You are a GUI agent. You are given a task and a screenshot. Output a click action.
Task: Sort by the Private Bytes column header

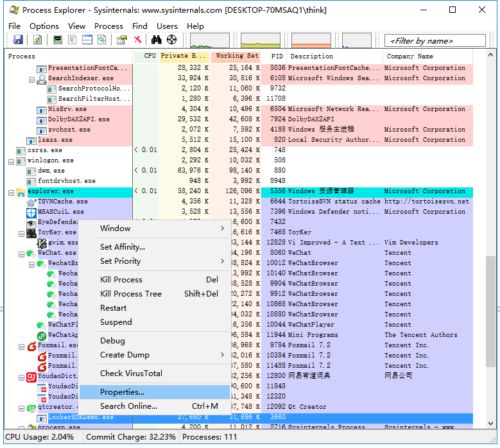point(184,56)
